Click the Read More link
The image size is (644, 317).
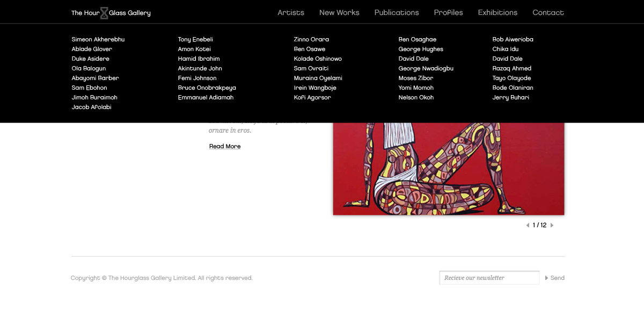pos(225,146)
